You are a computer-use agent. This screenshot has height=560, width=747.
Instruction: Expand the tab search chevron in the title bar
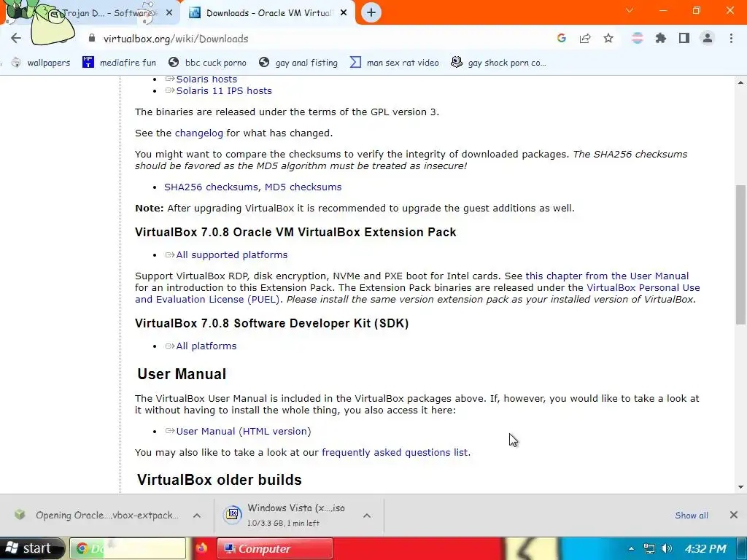click(630, 10)
